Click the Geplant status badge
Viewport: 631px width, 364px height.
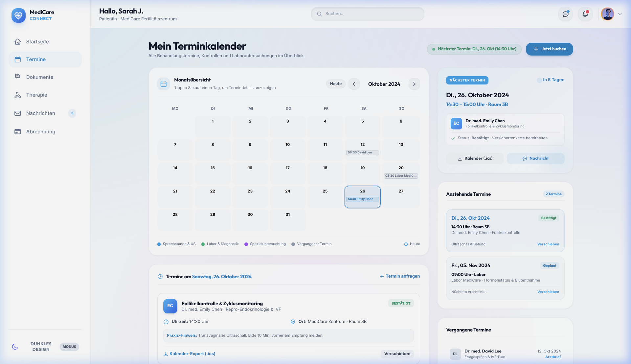[x=550, y=265]
